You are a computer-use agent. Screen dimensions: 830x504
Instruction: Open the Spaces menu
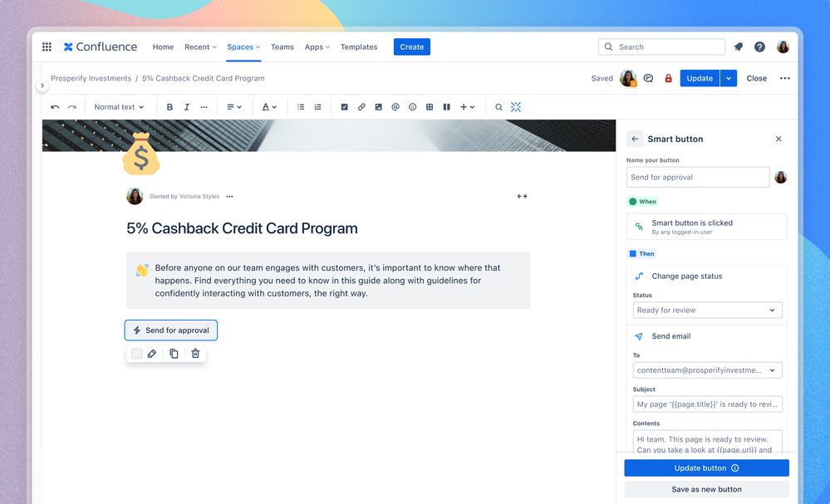click(x=243, y=47)
